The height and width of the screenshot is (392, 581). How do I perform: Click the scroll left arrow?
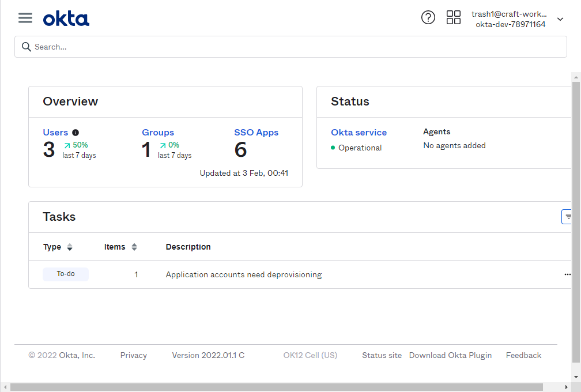[x=5, y=387]
